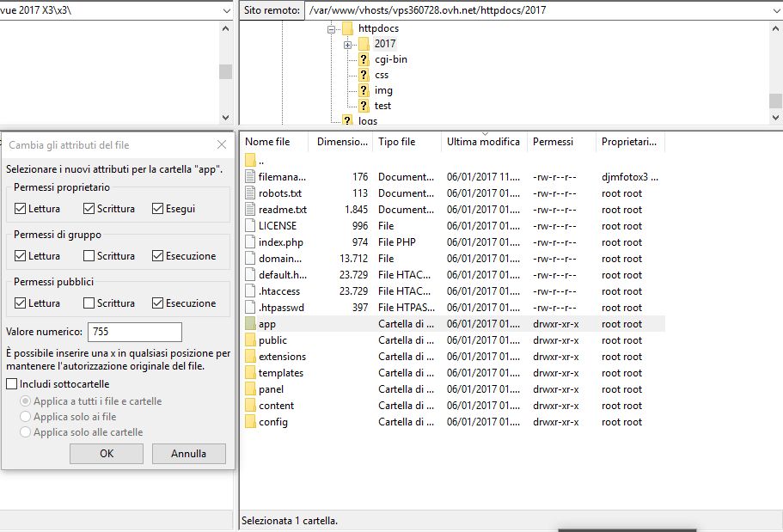The height and width of the screenshot is (532, 783).
Task: Expand the 2017 tree node
Action: click(x=347, y=45)
